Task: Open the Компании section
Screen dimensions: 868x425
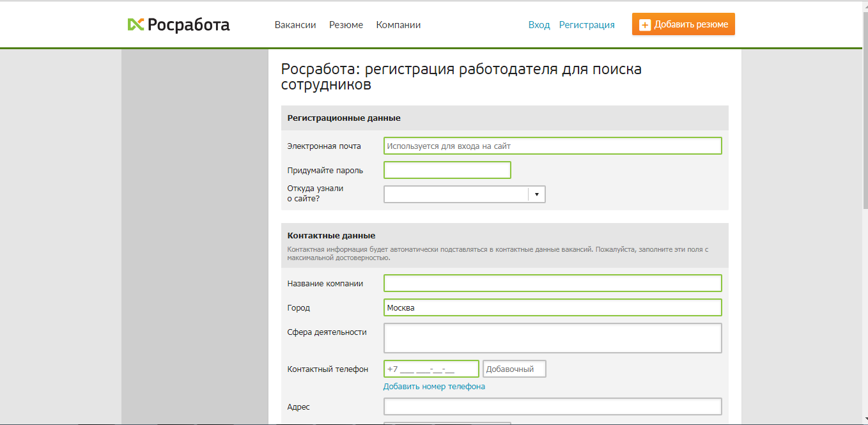Action: pyautogui.click(x=398, y=24)
